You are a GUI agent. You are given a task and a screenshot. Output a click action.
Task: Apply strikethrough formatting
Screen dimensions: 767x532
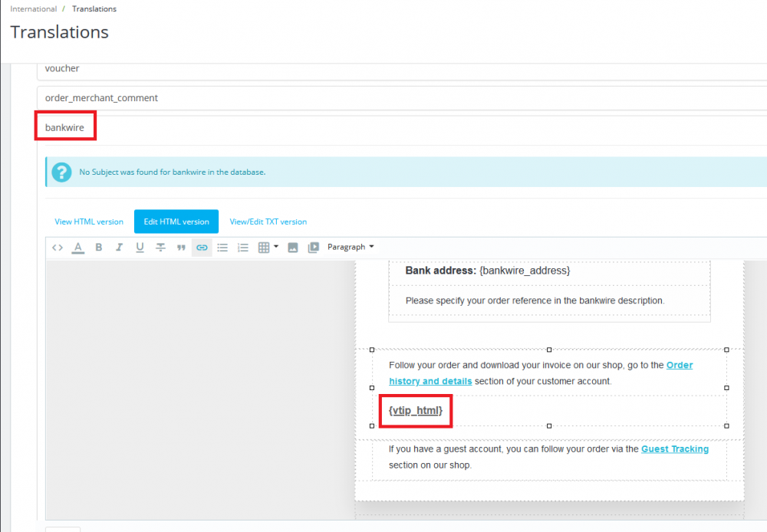click(160, 248)
